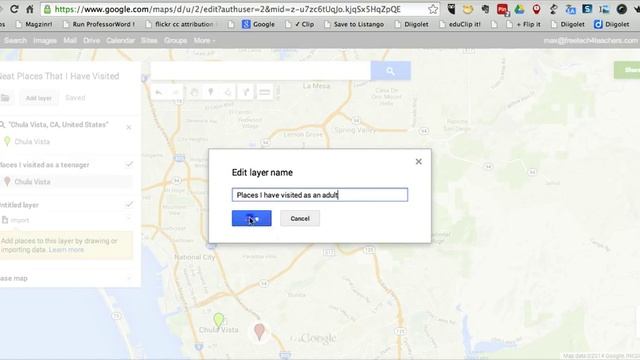Click the blue Save button in the dialog
The image size is (640, 360).
[x=251, y=218]
